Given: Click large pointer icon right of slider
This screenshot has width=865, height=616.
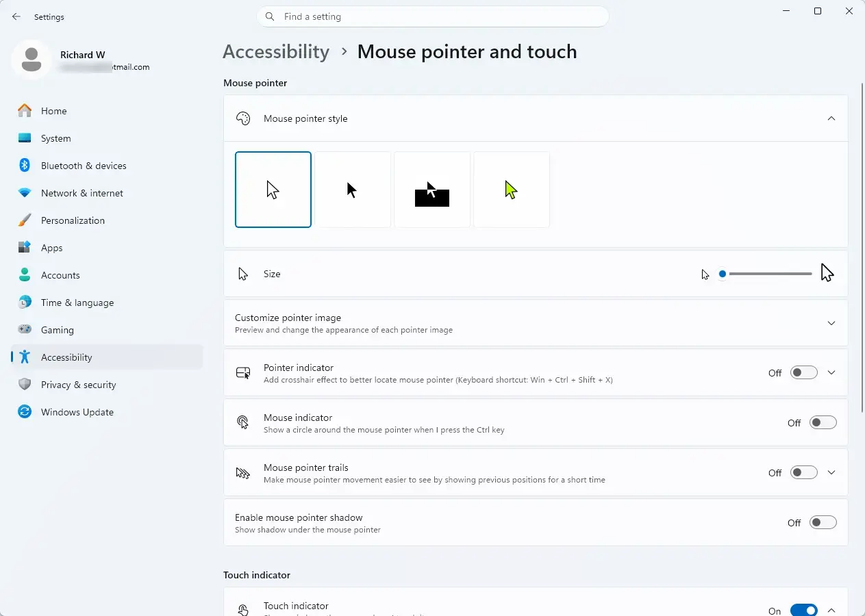Looking at the screenshot, I should tap(827, 273).
